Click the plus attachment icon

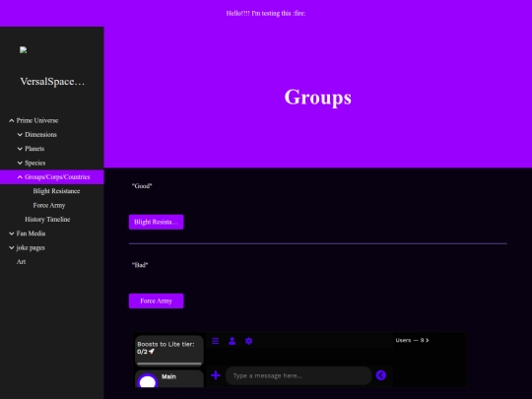point(216,375)
